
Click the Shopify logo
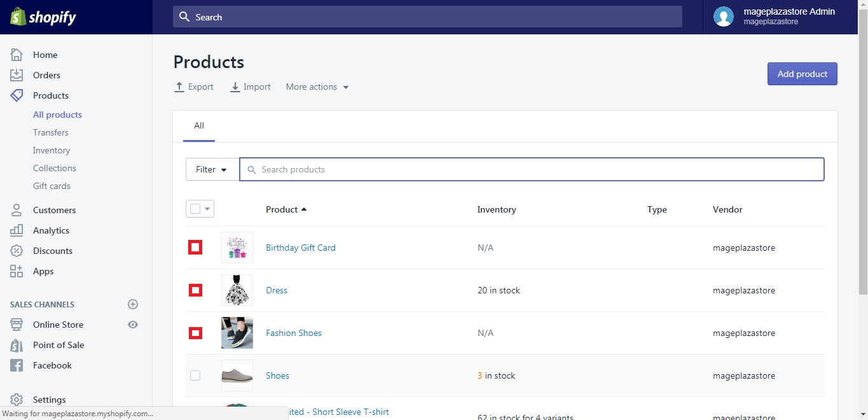pos(43,17)
